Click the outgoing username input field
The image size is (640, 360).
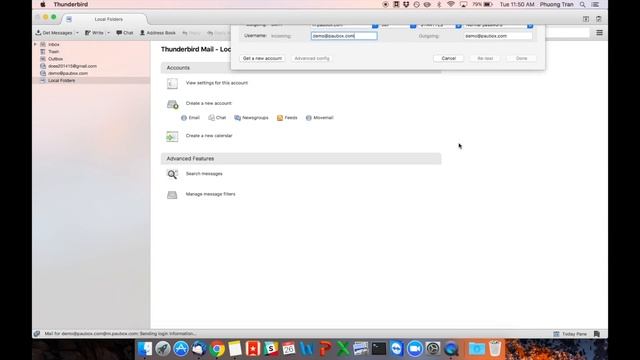pos(498,36)
